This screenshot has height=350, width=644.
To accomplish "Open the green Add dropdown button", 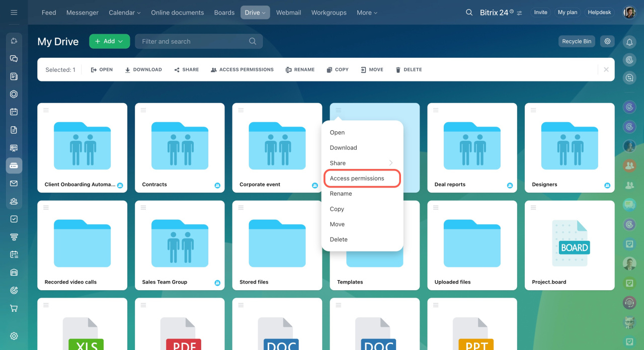I will pos(109,41).
